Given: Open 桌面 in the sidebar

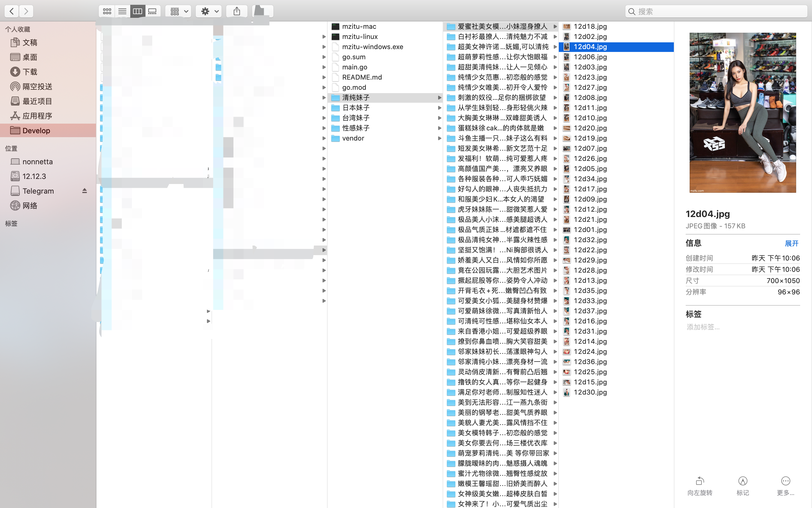Looking at the screenshot, I should tap(48, 57).
